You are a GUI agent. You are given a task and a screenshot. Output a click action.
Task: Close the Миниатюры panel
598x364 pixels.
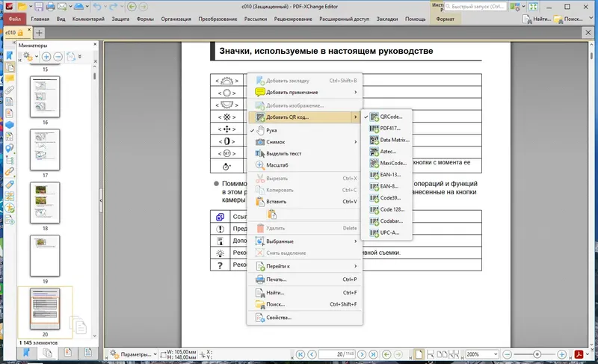coord(96,44)
